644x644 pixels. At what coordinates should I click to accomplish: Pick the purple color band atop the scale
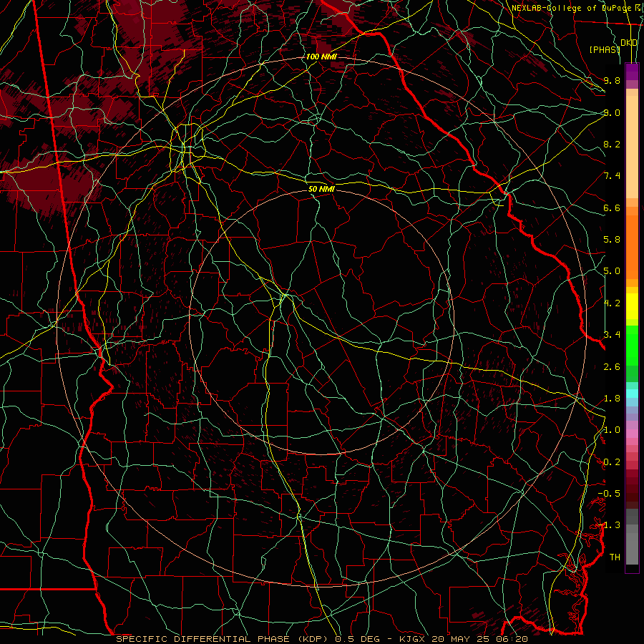(632, 72)
